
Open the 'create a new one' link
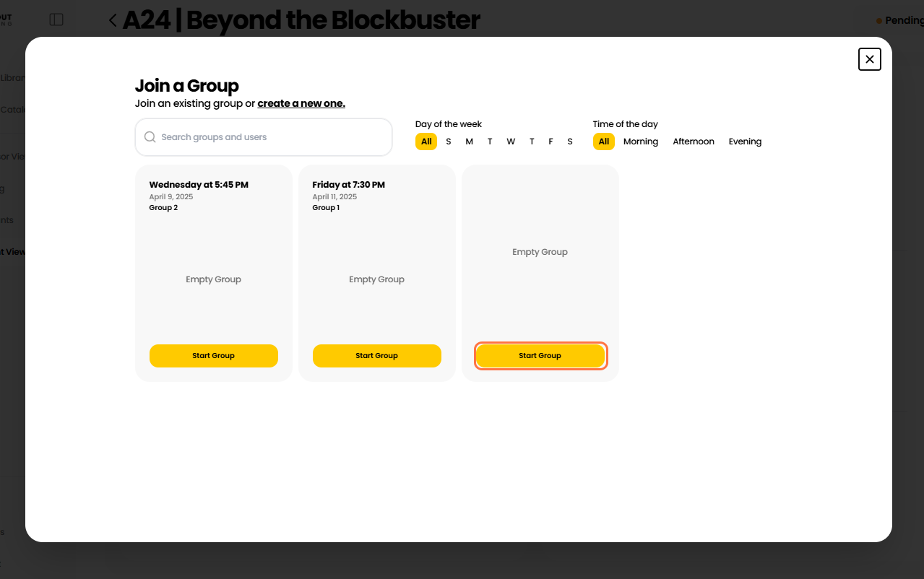(x=301, y=103)
